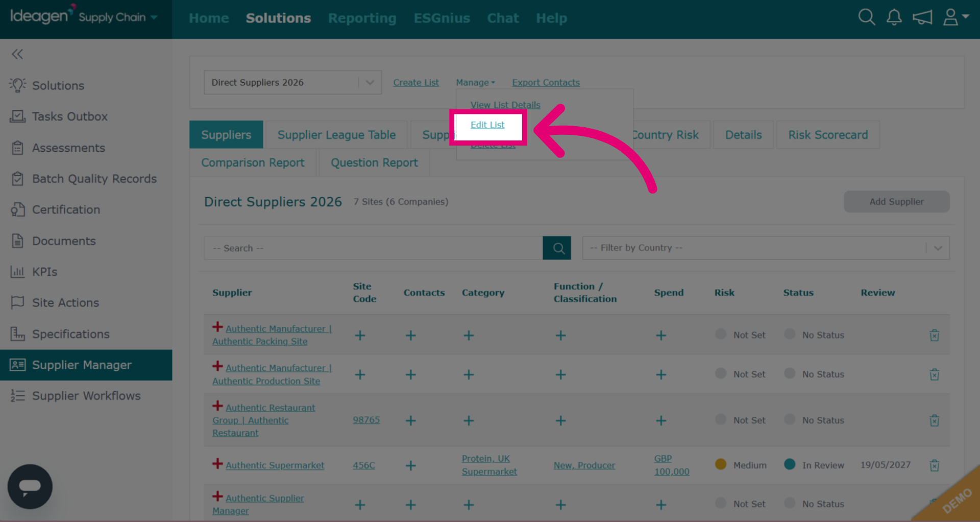The width and height of the screenshot is (980, 522).
Task: Switch to the Supplier League Table tab
Action: click(x=336, y=135)
